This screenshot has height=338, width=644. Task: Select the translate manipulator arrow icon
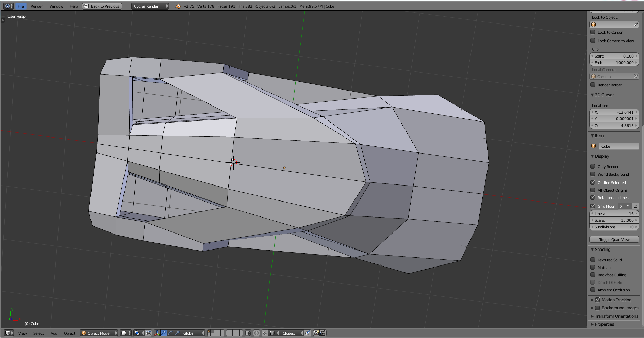tap(164, 333)
